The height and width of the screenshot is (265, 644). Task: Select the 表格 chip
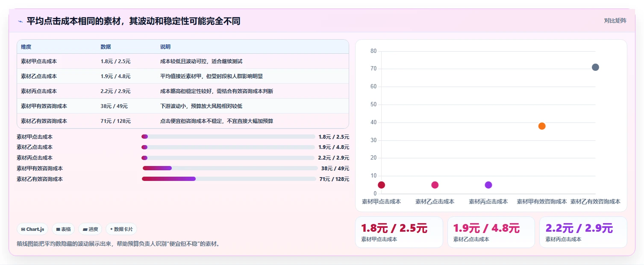click(63, 229)
